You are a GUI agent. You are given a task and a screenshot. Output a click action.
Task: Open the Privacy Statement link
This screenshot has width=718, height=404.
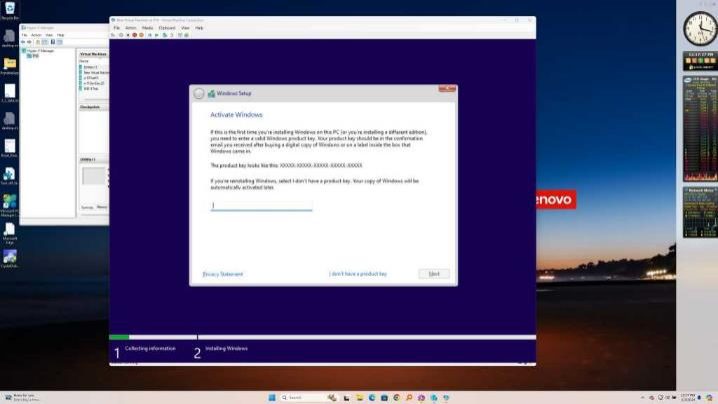pos(223,274)
